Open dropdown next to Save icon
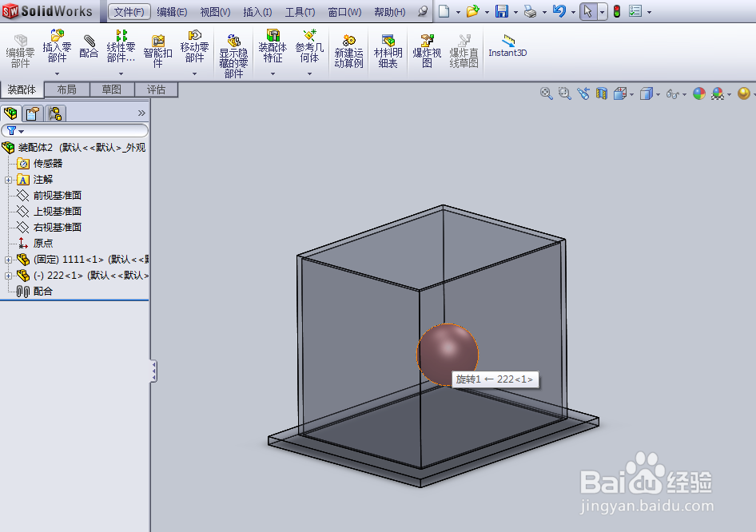The height and width of the screenshot is (532, 756). pos(515,12)
